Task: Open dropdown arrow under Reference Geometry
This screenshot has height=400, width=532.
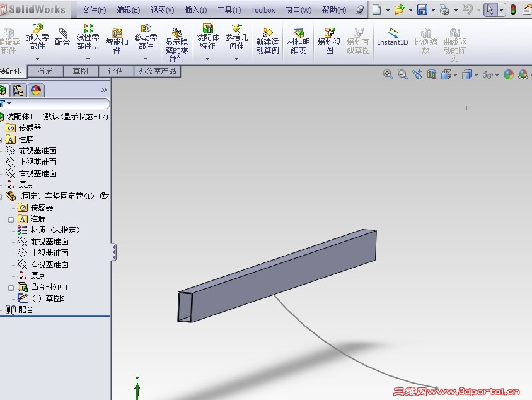Action: click(x=236, y=59)
